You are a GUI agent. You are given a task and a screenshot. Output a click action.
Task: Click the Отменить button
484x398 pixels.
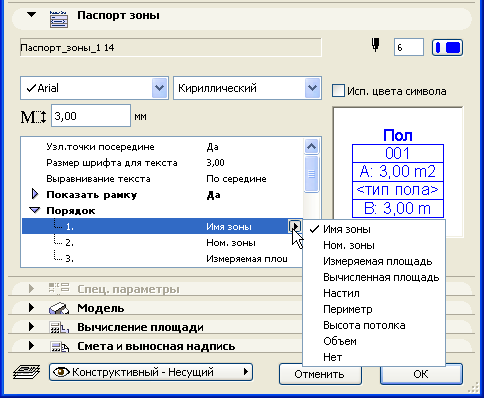click(320, 374)
